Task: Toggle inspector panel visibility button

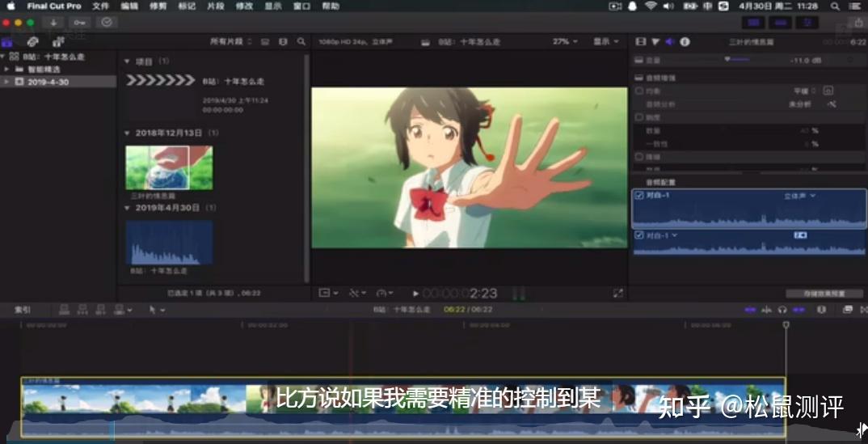Action: tap(807, 23)
